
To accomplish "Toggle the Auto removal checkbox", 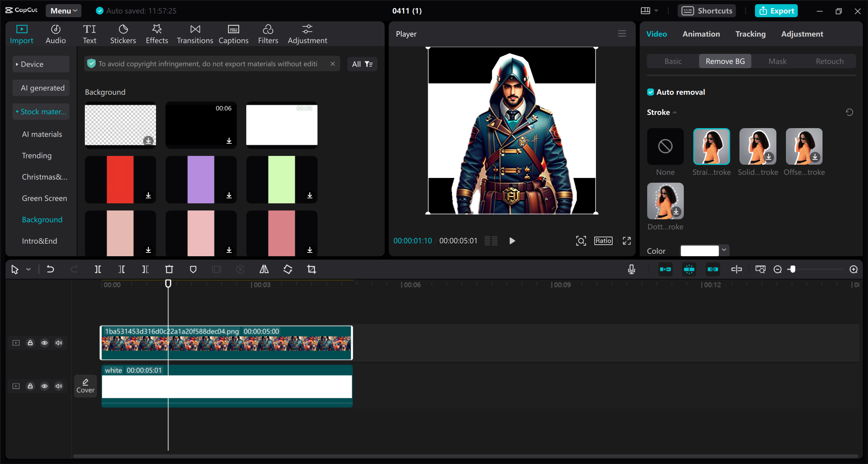I will click(x=651, y=92).
